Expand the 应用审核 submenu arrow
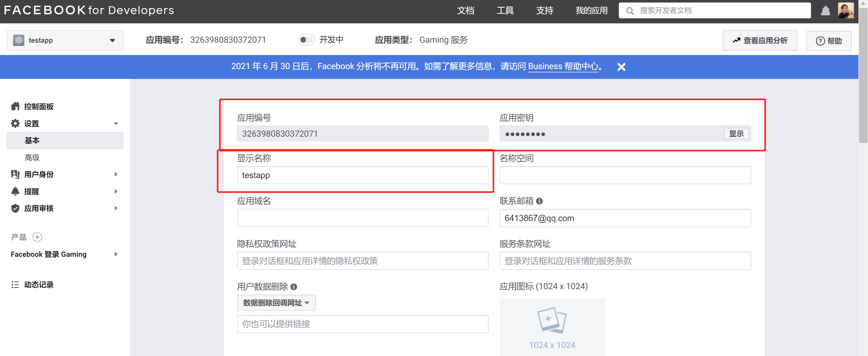 click(x=116, y=208)
